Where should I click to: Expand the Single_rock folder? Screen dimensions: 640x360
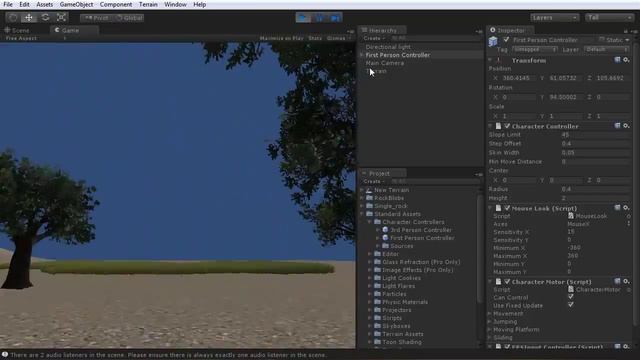click(x=362, y=206)
